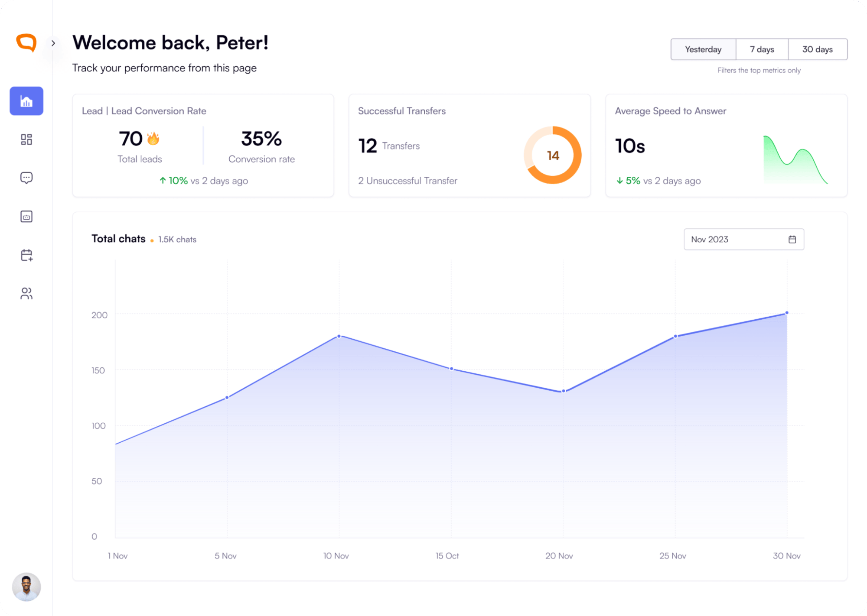Click 'Average Speed to Answer' card title
The height and width of the screenshot is (616, 867).
coord(670,111)
